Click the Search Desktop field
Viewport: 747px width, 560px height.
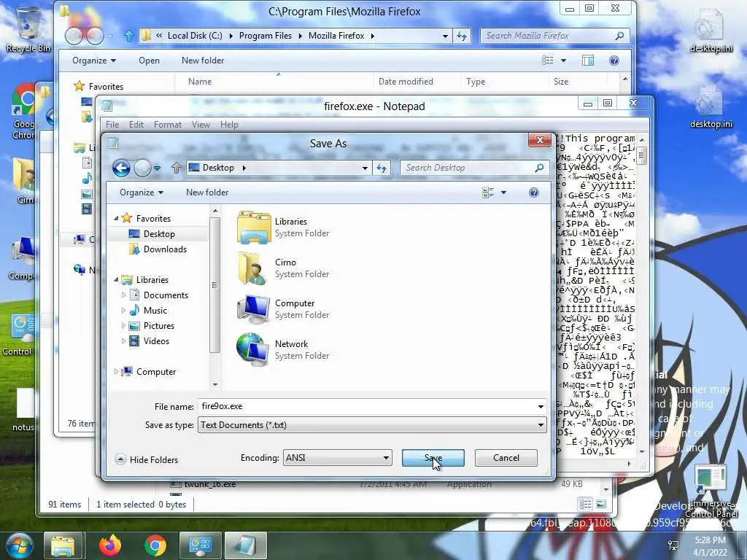[474, 168]
